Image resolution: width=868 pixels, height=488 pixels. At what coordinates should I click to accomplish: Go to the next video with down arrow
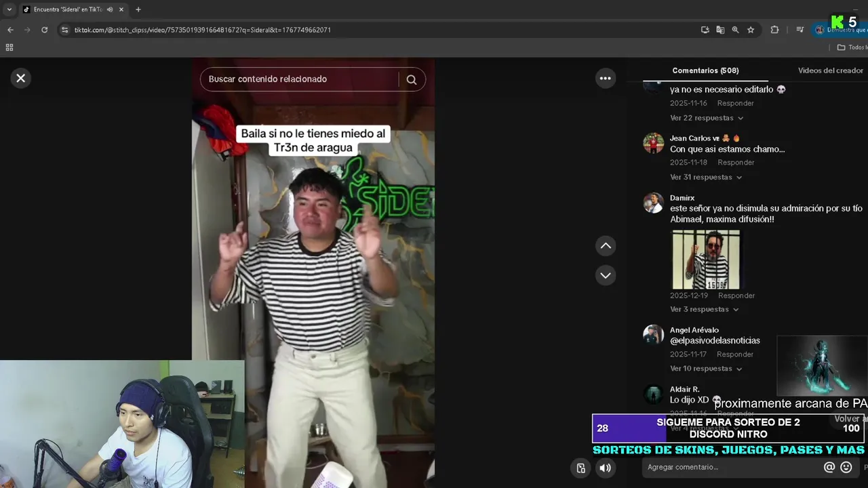pos(606,275)
